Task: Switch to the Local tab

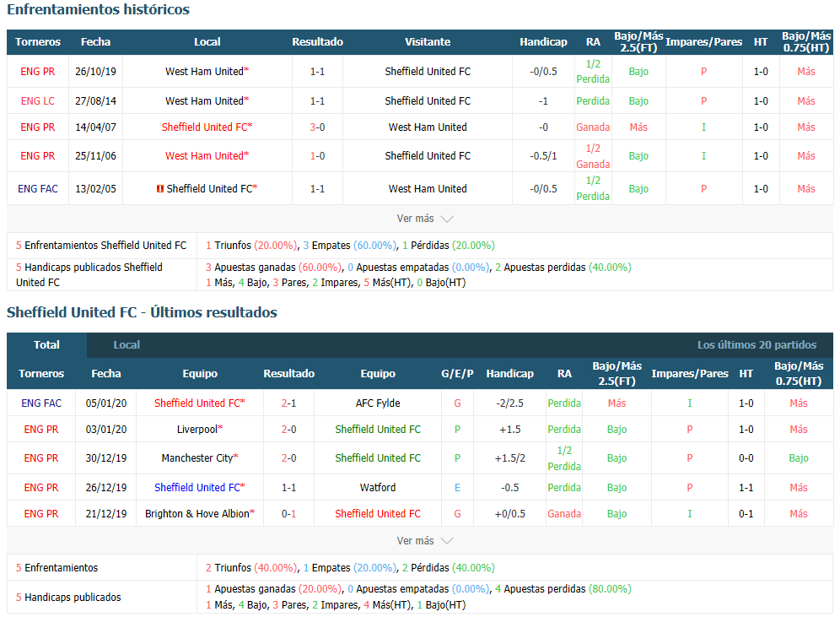Action: click(x=127, y=344)
